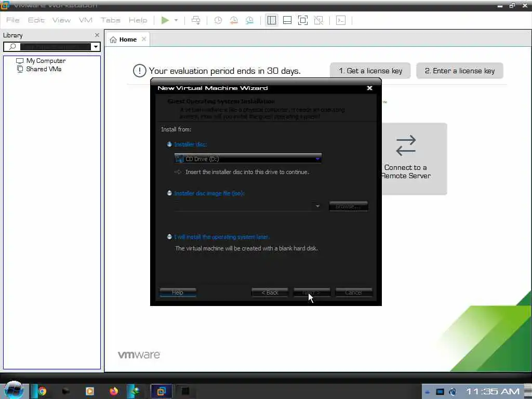Click the VMware Workstation taskbar icon

click(161, 391)
